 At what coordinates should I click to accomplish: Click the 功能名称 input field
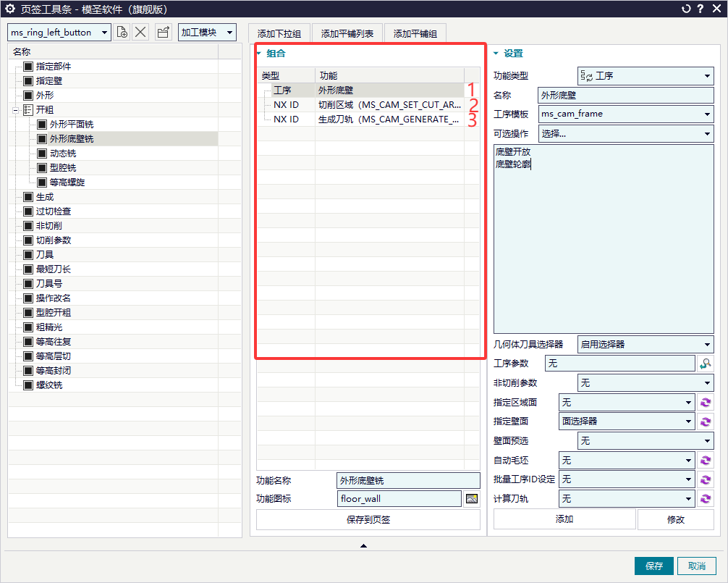(408, 480)
